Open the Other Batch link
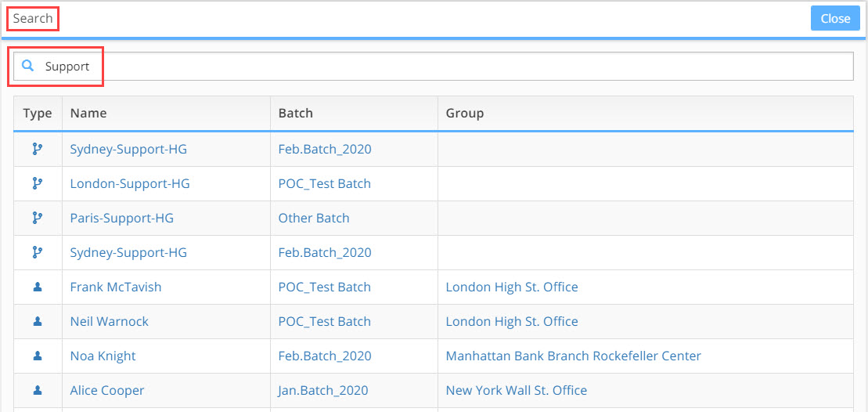This screenshot has width=868, height=412. (x=314, y=218)
